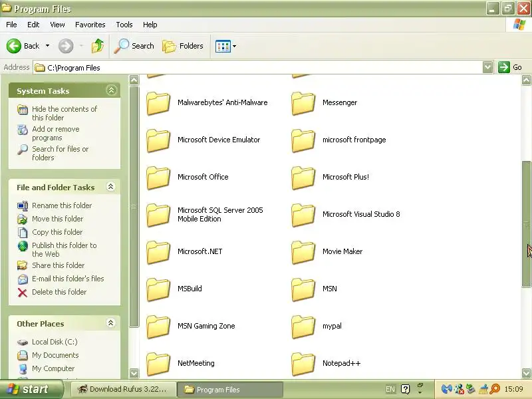
Task: Click the task pane scrollbar up arrow
Action: tap(134, 80)
